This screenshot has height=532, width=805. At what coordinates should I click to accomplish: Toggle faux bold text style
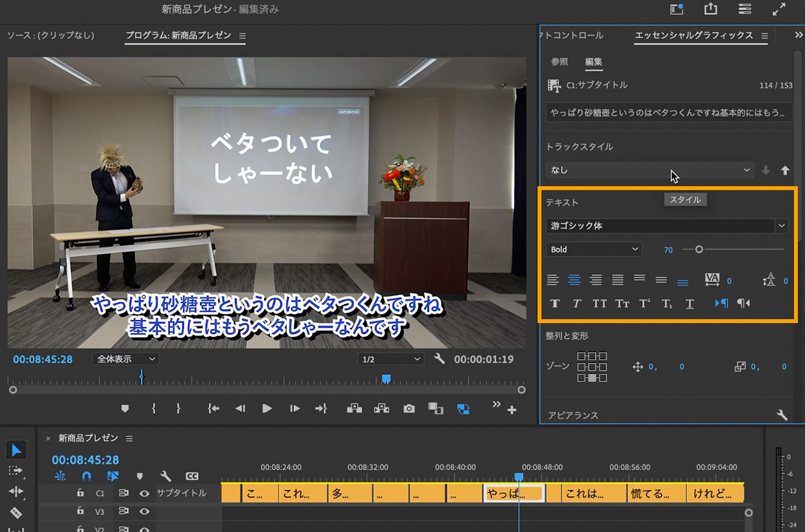coord(555,304)
